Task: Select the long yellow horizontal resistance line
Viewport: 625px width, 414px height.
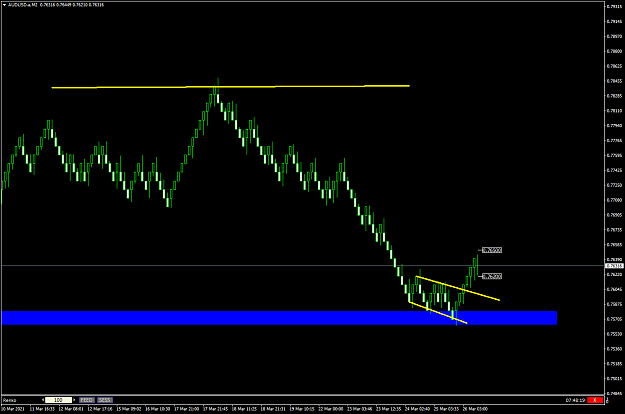Action: 230,86
